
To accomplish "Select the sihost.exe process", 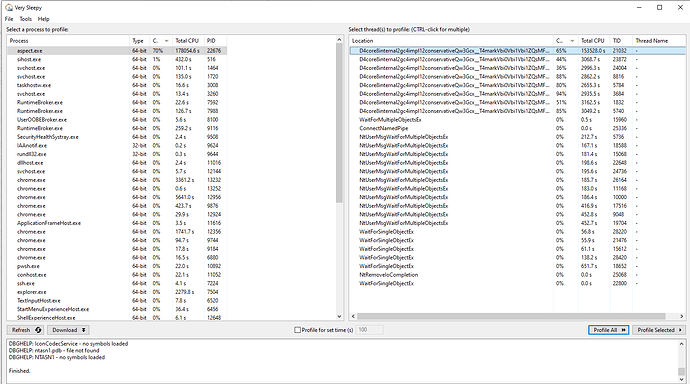I will tap(117, 59).
